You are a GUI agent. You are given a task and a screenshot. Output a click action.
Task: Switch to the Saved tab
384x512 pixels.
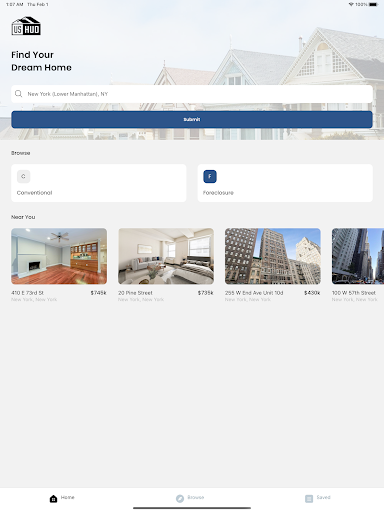pos(318,498)
